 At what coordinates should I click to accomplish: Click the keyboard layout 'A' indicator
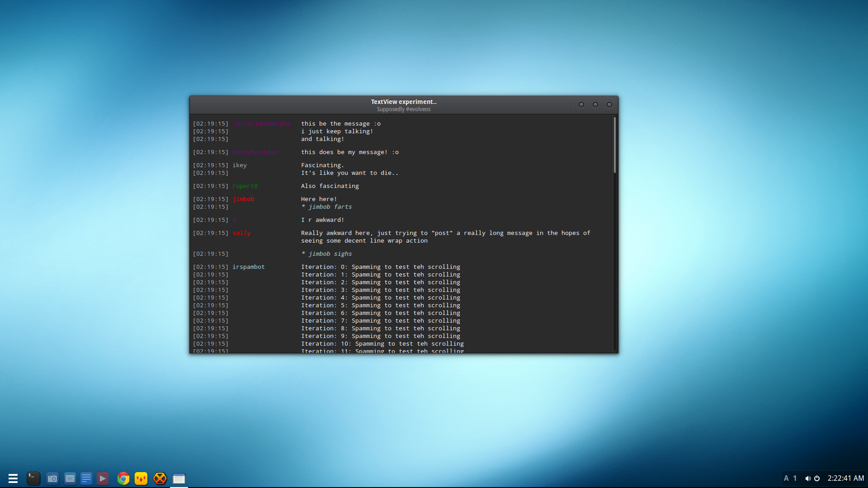[x=786, y=478]
